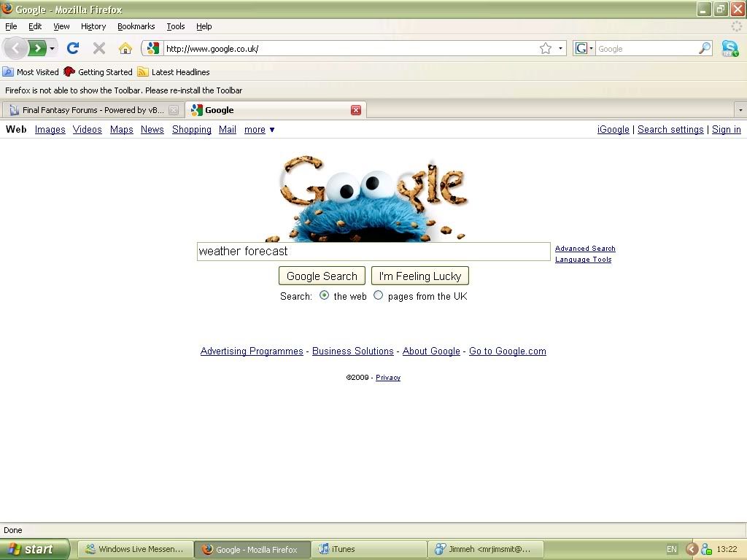Go forward with the green arrow
The height and width of the screenshot is (560, 747).
tap(36, 48)
